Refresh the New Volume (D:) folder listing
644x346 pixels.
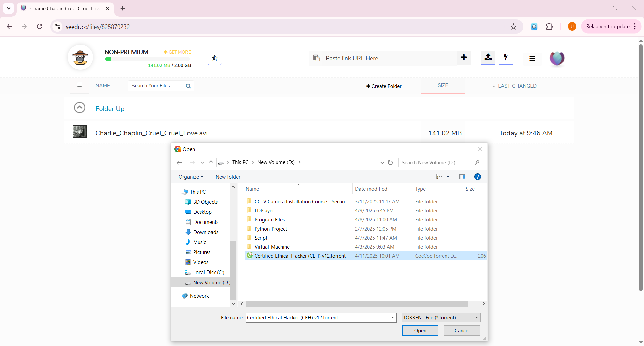click(390, 163)
